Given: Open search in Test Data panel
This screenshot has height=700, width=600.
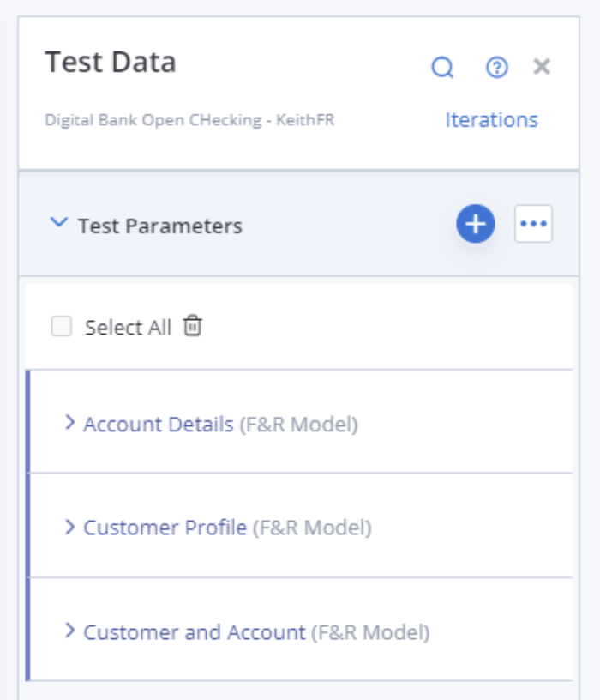Looking at the screenshot, I should 442,68.
